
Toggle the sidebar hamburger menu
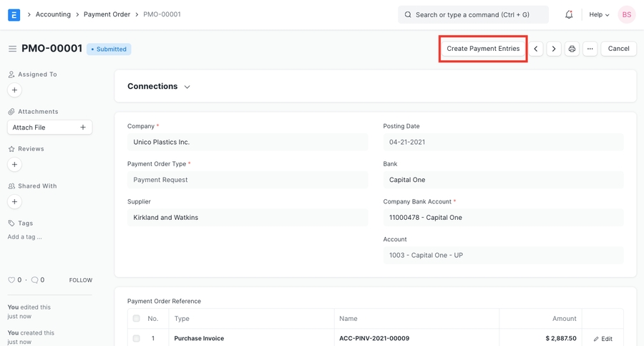12,49
